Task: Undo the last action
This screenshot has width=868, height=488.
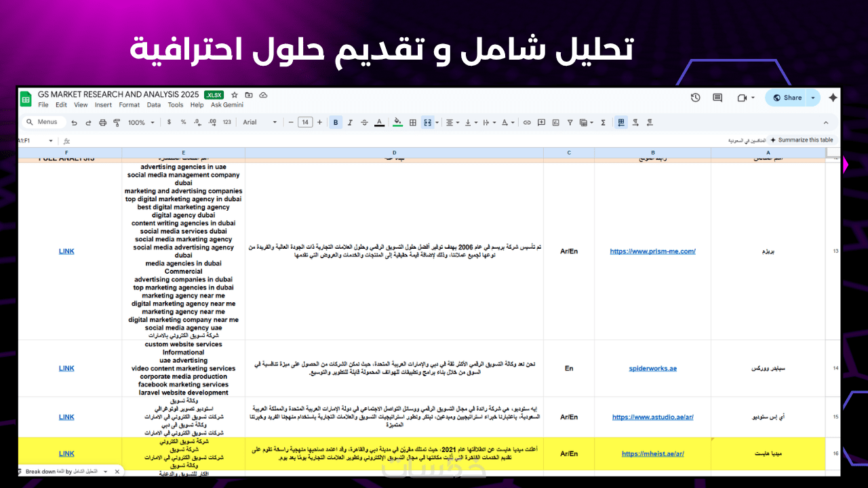Action: pyautogui.click(x=74, y=123)
